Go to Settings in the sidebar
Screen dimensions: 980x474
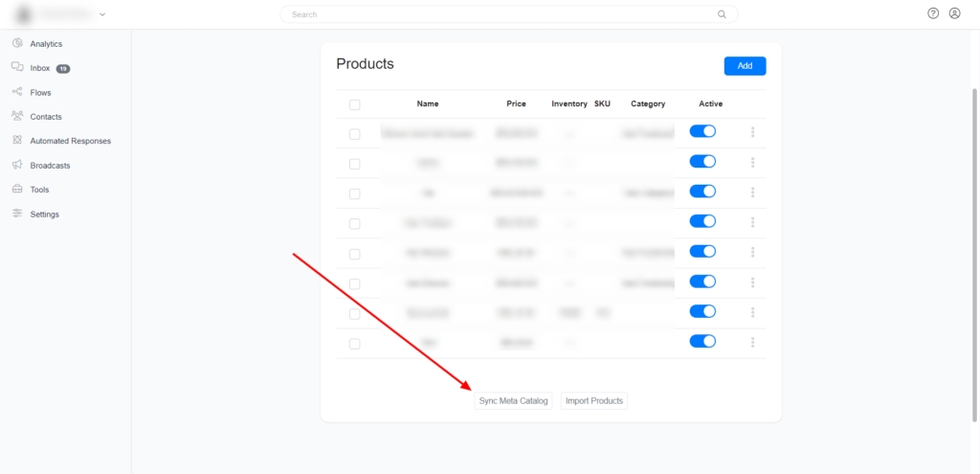coord(44,214)
